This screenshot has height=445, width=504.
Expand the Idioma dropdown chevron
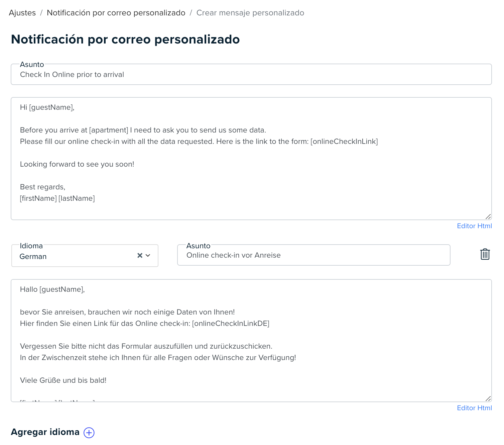(148, 255)
